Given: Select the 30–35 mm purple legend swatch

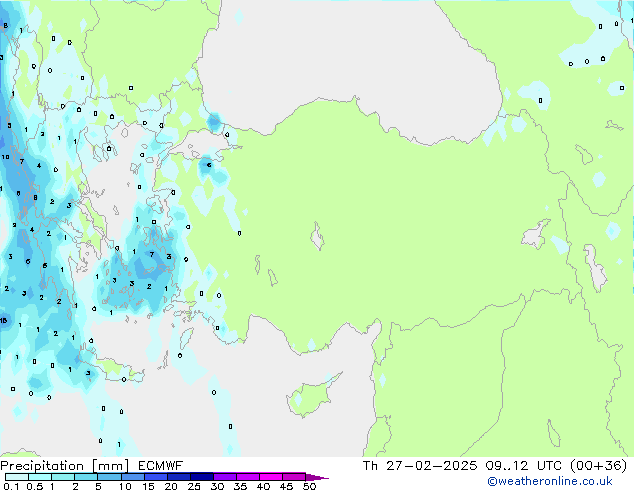Looking at the screenshot, I should pos(225,477).
